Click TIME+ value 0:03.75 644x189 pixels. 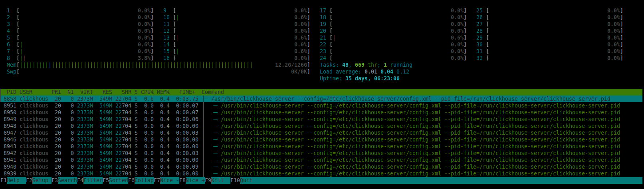pyautogui.click(x=187, y=99)
